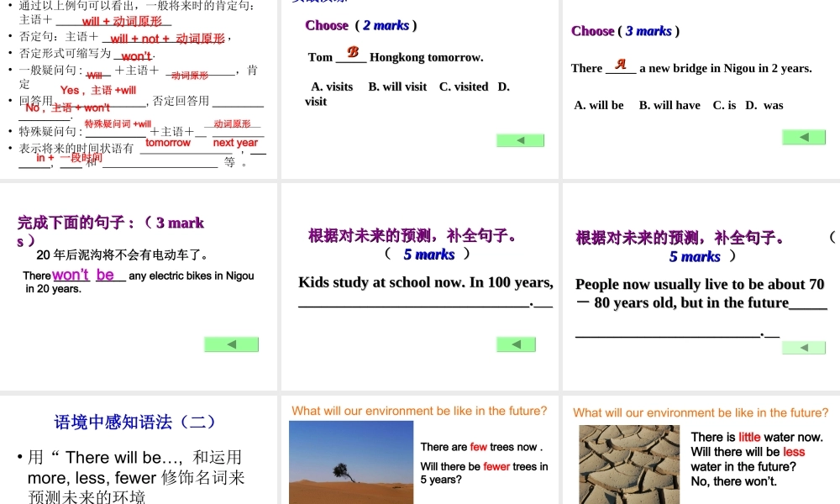Click the blank line under 'but in the future'
840x504 pixels.
[677, 336]
